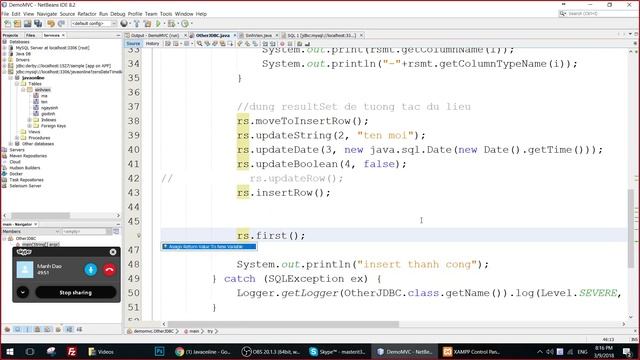Viewport: 640px width, 360px height.
Task: Open the Navigate menu
Action: tap(47, 14)
